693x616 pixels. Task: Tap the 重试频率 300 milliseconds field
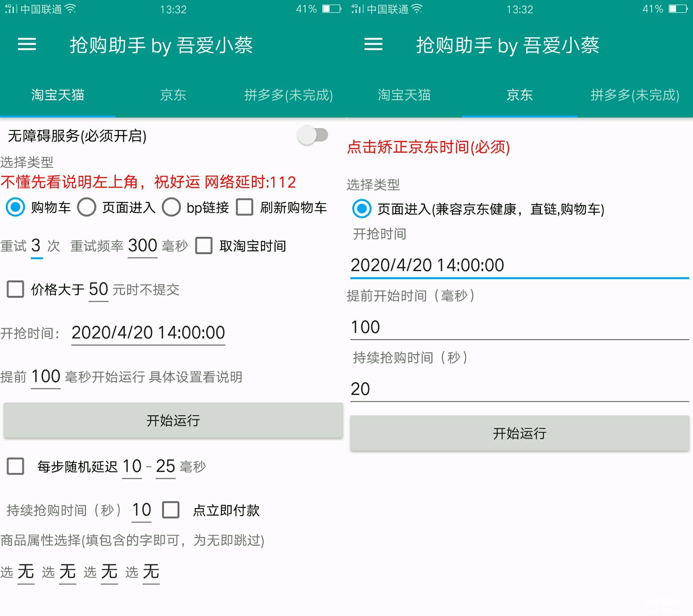pos(142,246)
